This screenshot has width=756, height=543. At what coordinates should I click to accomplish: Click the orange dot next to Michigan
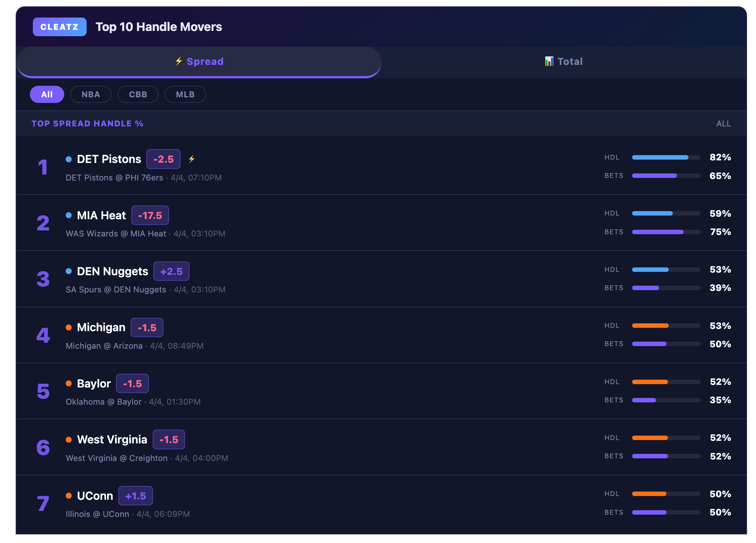click(x=69, y=327)
